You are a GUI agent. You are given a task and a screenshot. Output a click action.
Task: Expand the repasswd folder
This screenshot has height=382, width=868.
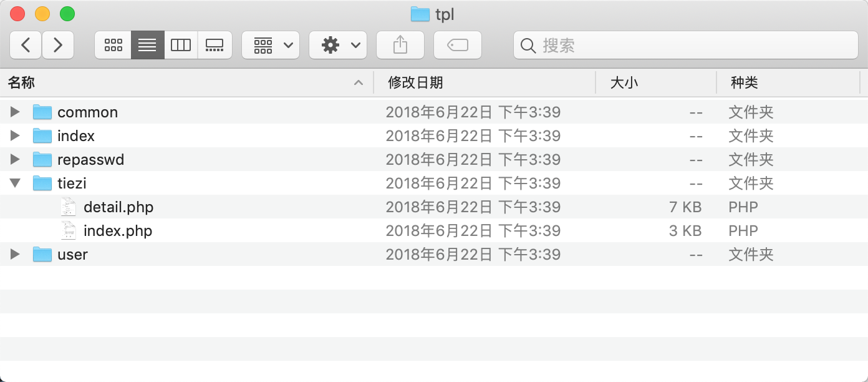click(16, 160)
